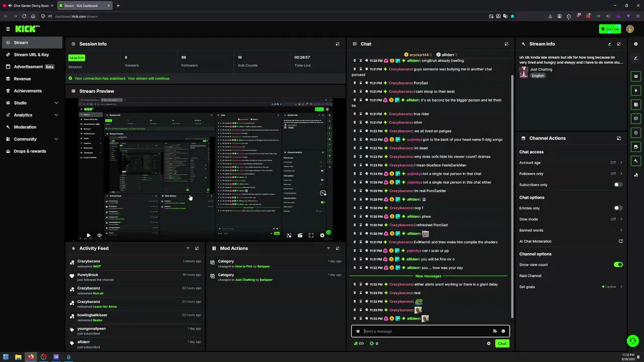The width and height of the screenshot is (644, 362).
Task: Toggle Emotes only chat switch
Action: coord(618,208)
